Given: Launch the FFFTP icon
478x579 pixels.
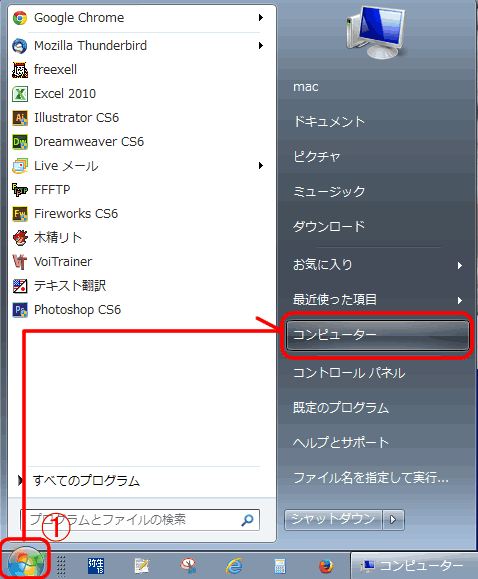Looking at the screenshot, I should tap(20, 190).
